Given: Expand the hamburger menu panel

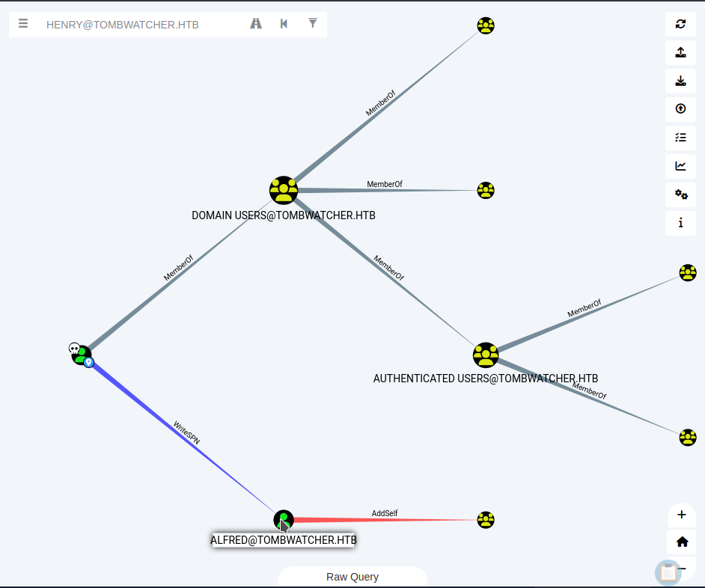Looking at the screenshot, I should [23, 24].
